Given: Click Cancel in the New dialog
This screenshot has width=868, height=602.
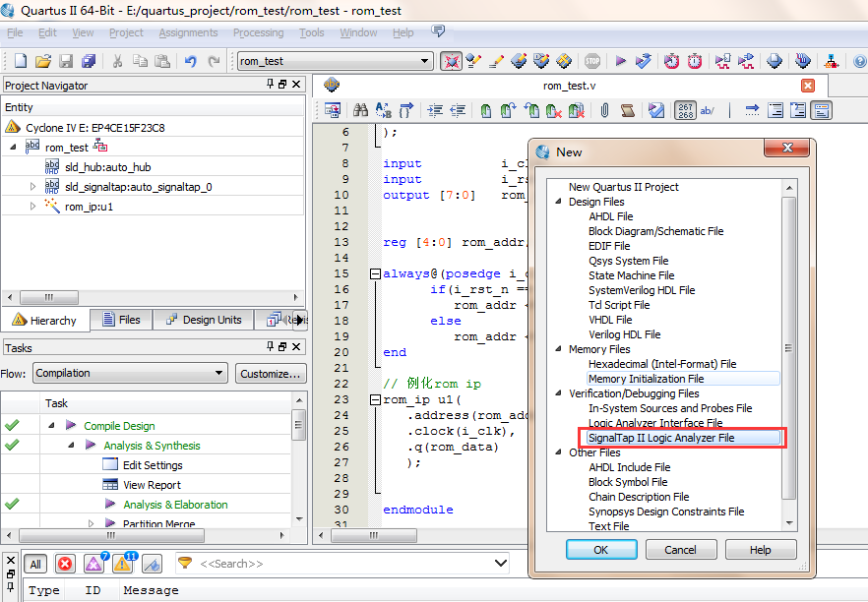Looking at the screenshot, I should coord(681,550).
